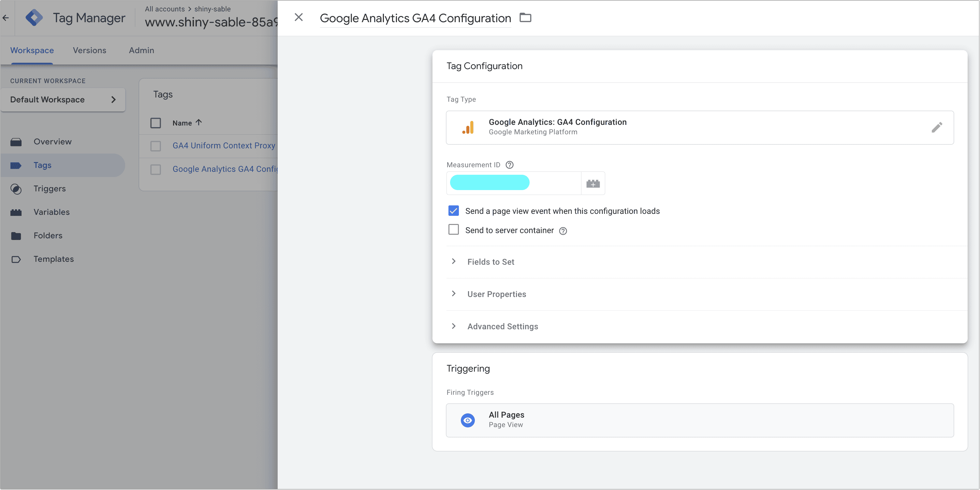Click help icon next to Send to server container
The width and height of the screenshot is (980, 490).
click(563, 231)
